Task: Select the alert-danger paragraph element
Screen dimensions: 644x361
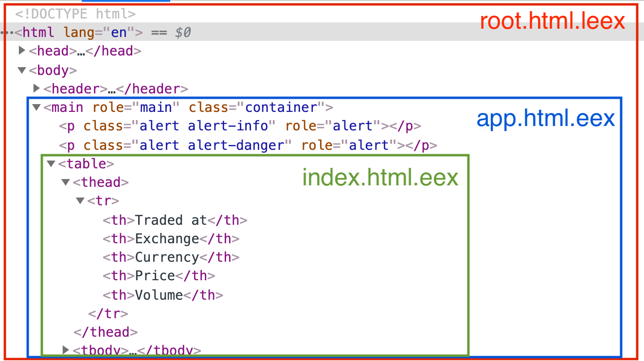Action: 248,145
